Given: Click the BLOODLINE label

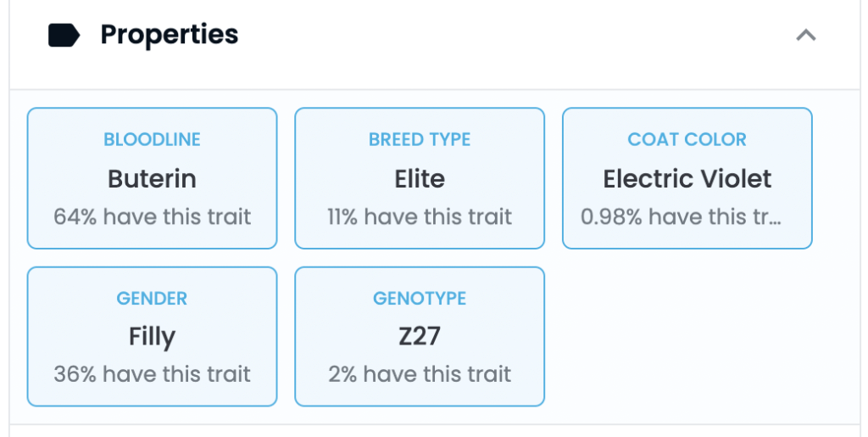Looking at the screenshot, I should (153, 139).
